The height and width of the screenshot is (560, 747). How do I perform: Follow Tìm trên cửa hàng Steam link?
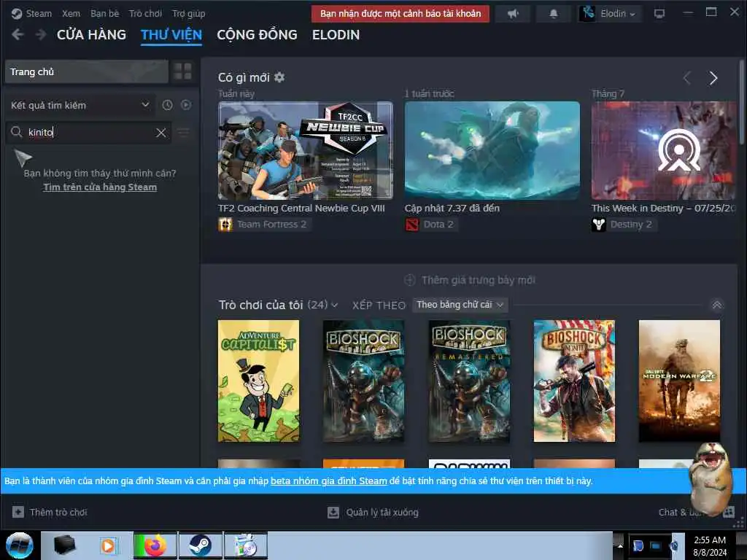[100, 187]
